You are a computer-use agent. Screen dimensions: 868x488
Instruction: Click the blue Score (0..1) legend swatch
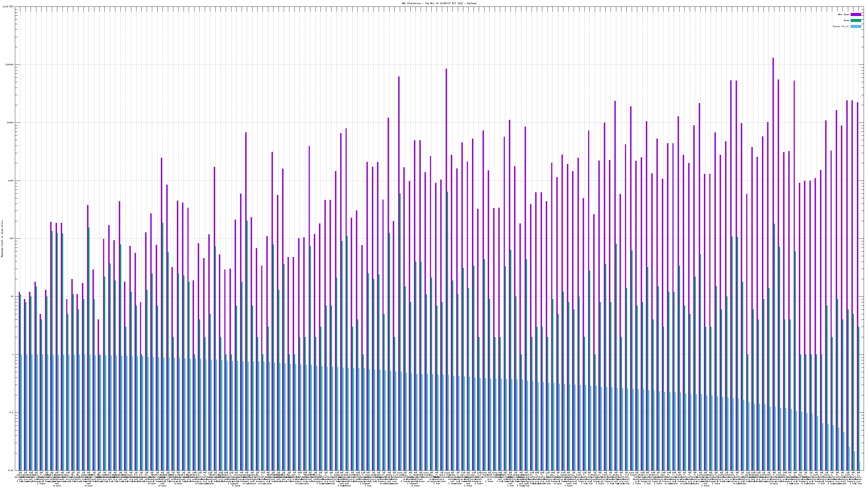coord(856,26)
